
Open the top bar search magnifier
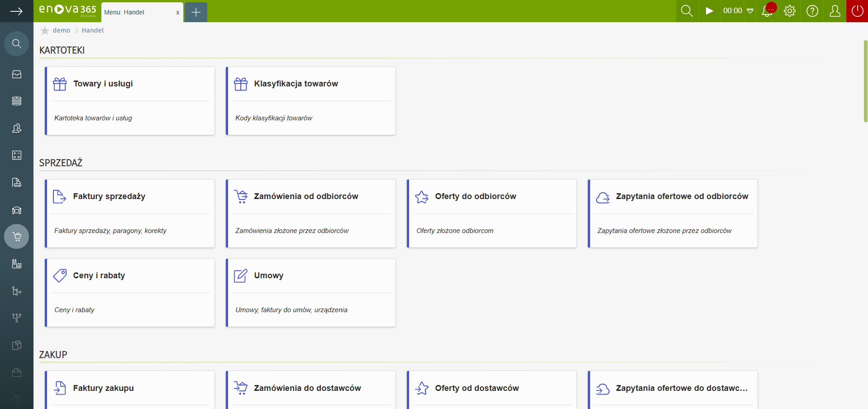coord(687,11)
